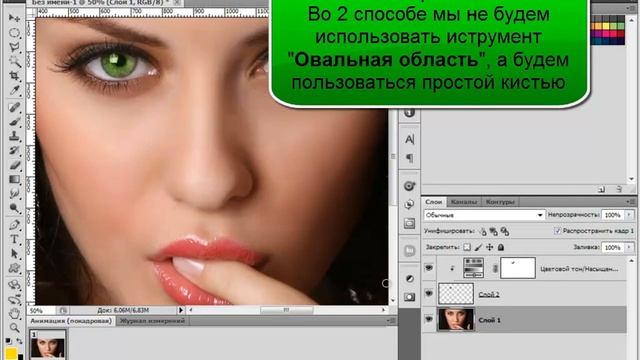The image size is (640, 360).
Task: Select the Слой 2 layer name
Action: [489, 294]
